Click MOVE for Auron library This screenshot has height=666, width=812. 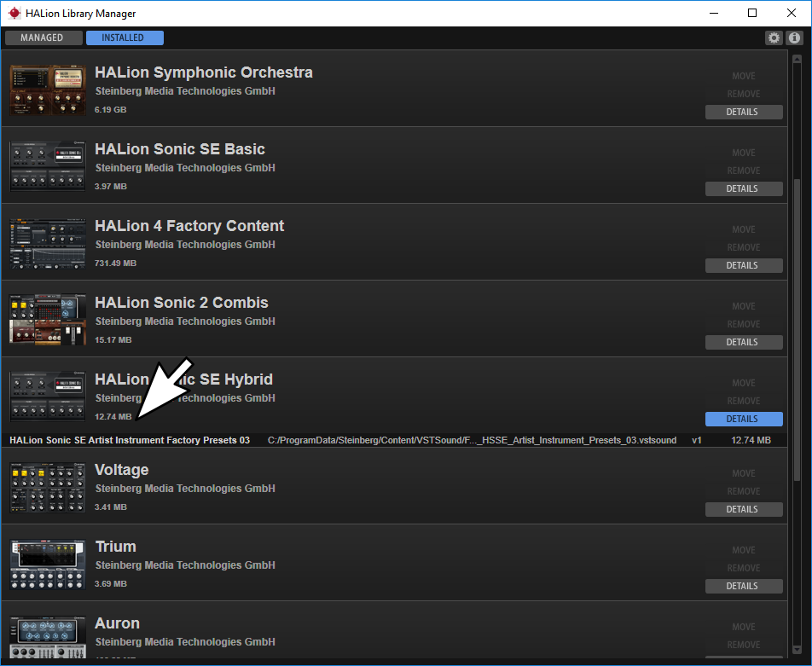[x=744, y=627]
